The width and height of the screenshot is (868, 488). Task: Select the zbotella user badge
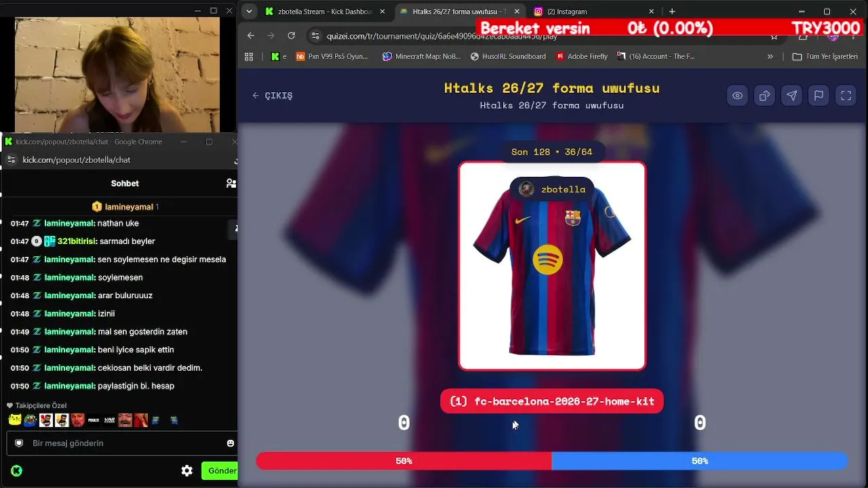click(x=552, y=190)
